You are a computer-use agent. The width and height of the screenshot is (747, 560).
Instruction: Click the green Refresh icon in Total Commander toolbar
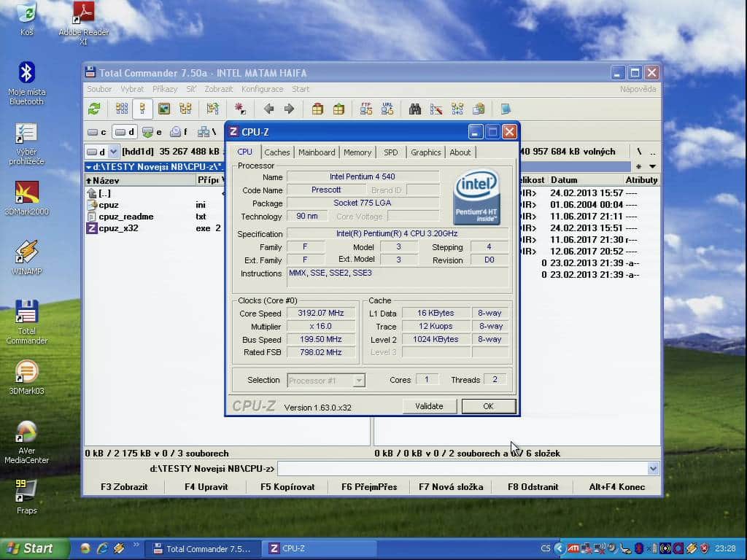[x=94, y=109]
